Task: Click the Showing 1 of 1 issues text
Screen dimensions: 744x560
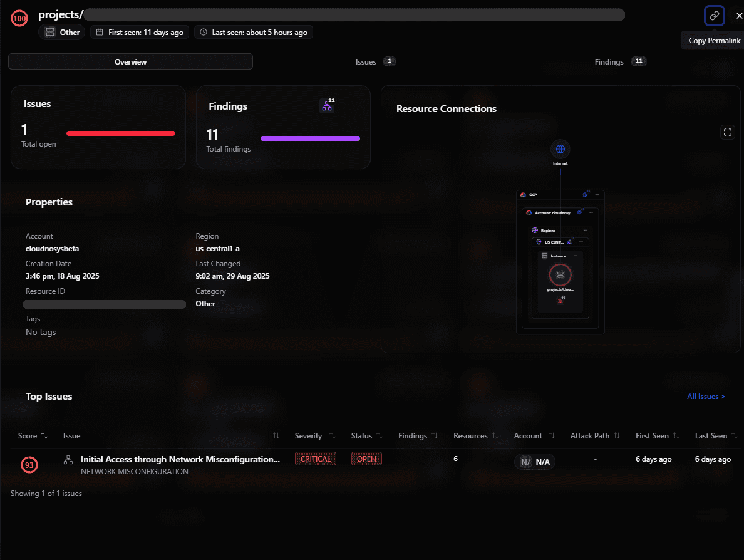Action: click(x=46, y=494)
